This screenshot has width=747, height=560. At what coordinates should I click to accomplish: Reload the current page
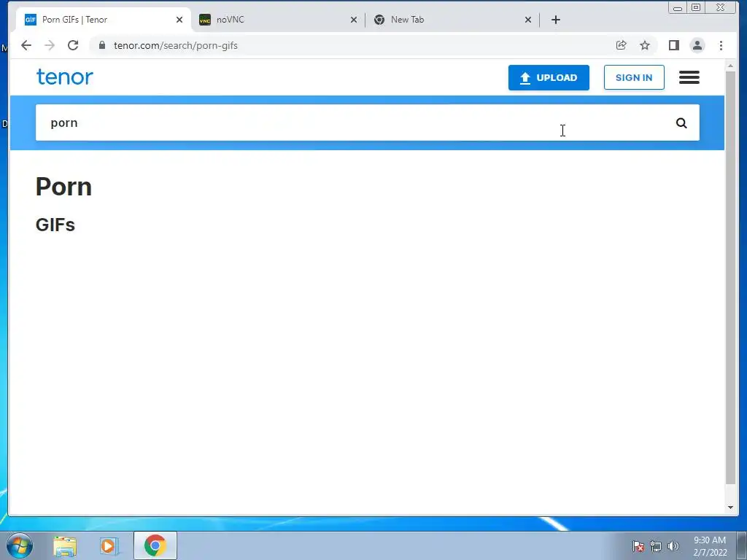tap(73, 45)
